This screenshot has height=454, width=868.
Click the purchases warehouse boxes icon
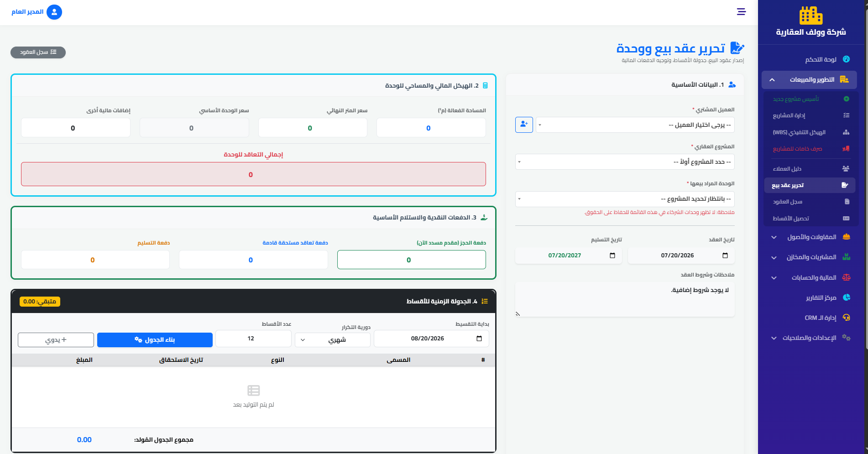coord(847,257)
